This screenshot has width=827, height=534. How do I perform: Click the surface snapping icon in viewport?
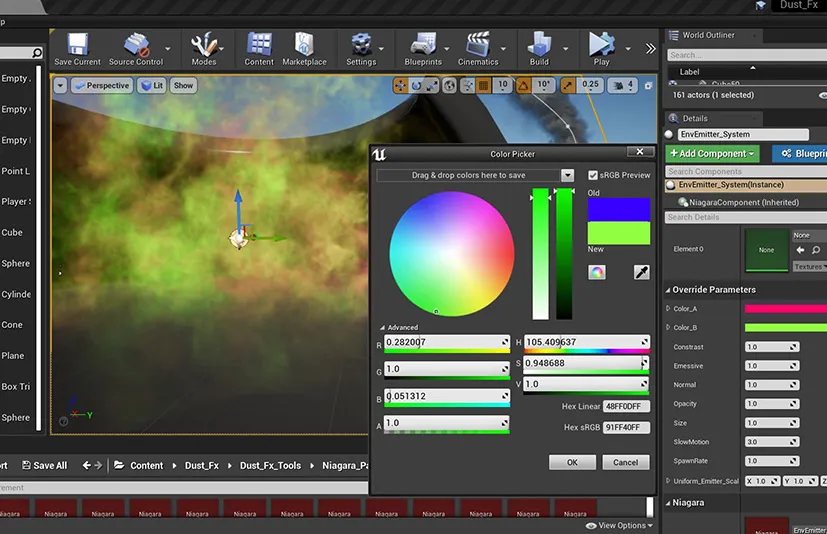pyautogui.click(x=467, y=85)
